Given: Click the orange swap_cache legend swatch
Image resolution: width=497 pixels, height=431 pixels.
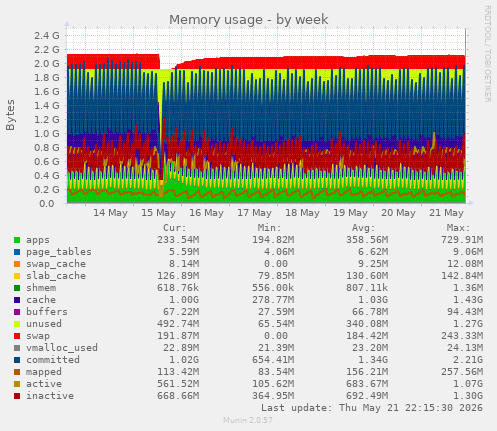Looking at the screenshot, I should tap(17, 264).
